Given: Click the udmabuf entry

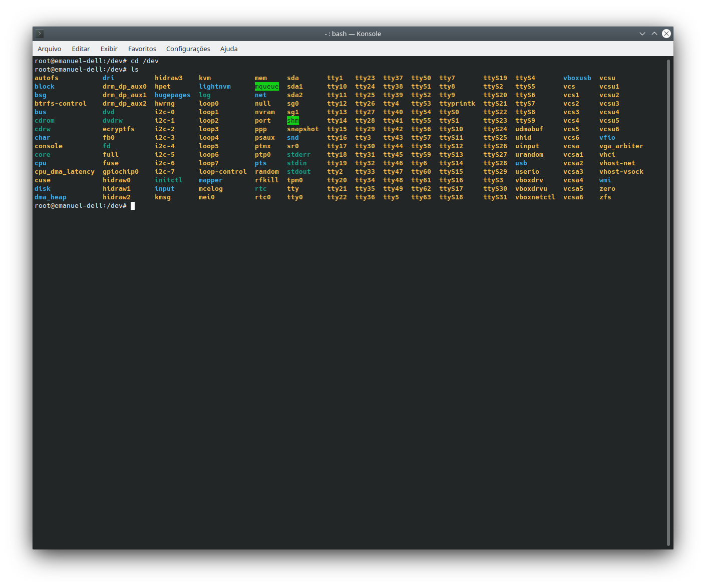Looking at the screenshot, I should [x=529, y=129].
